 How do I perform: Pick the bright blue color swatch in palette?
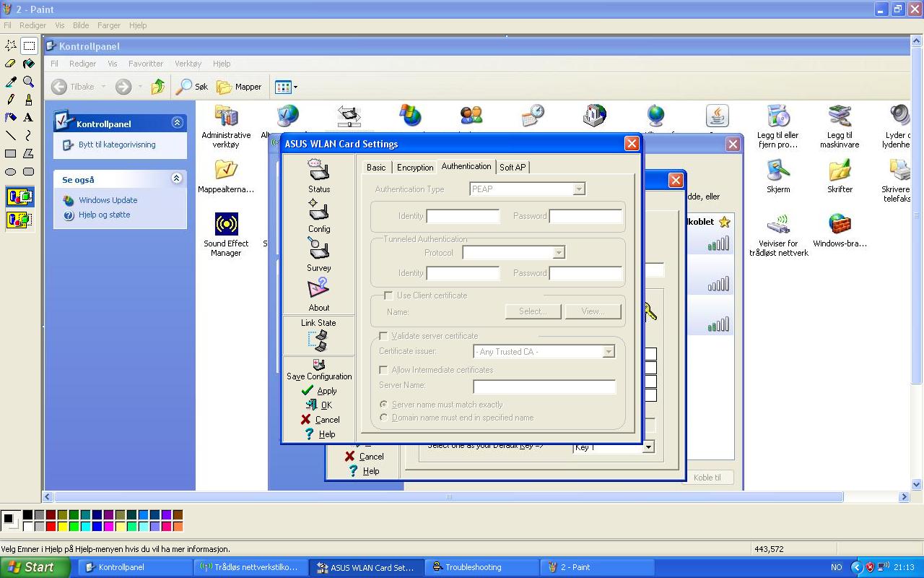pos(97,526)
